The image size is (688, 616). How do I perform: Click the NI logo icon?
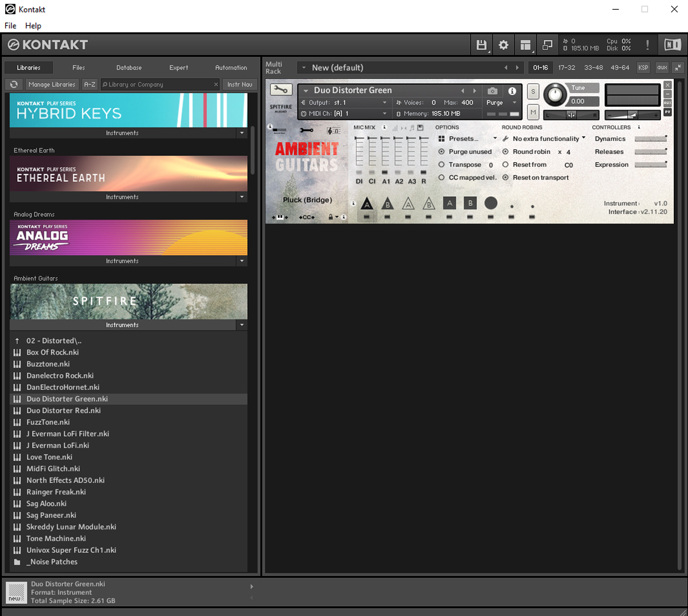click(673, 45)
